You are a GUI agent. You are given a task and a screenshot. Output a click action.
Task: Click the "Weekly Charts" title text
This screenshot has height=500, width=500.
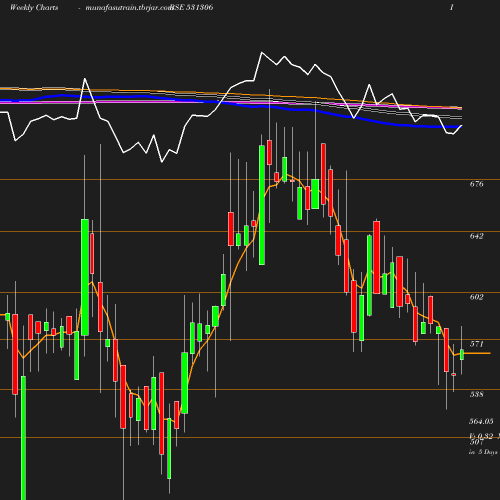[x=34, y=7]
